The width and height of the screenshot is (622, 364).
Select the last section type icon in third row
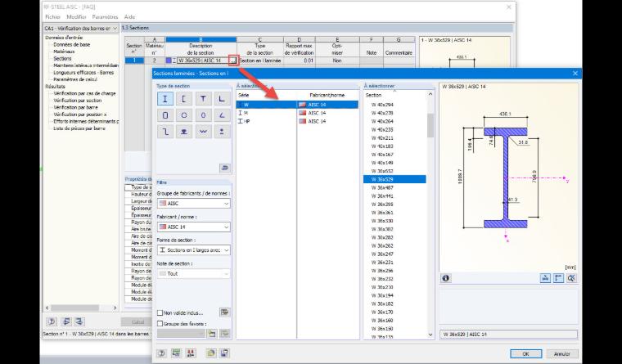[222, 132]
